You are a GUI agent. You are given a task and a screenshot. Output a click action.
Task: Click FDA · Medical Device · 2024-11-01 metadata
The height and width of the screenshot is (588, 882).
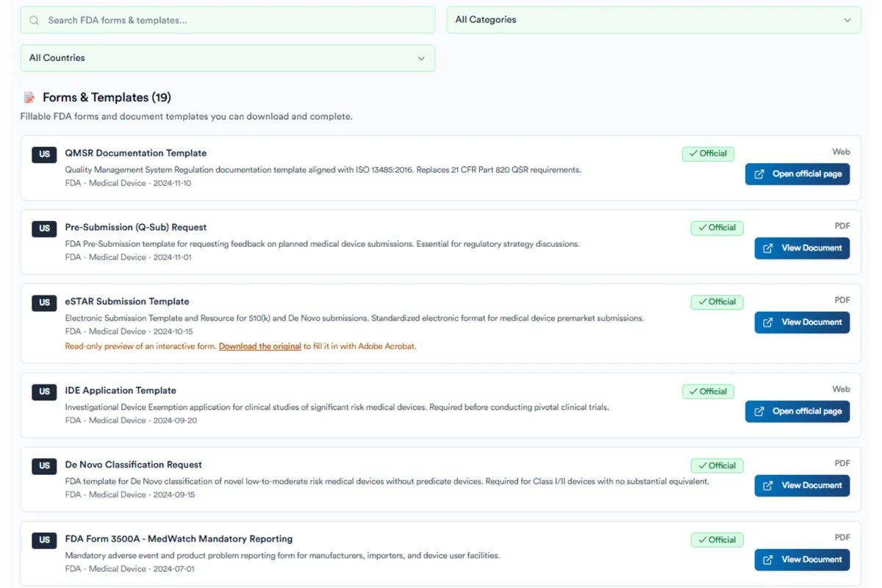pyautogui.click(x=128, y=258)
